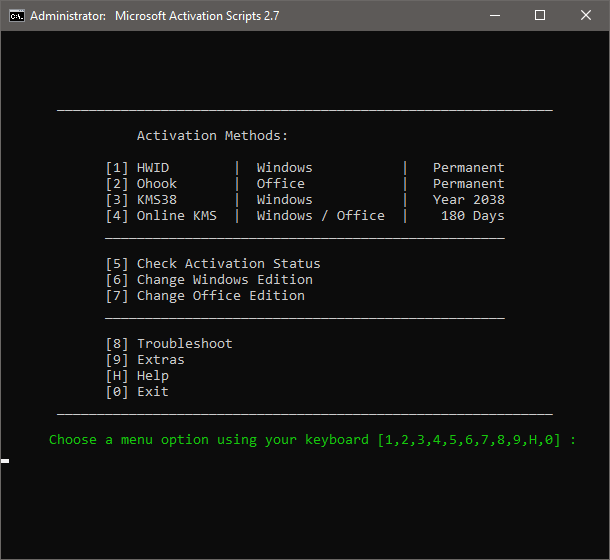Screen dimensions: 610x560
Task: Click '[5] Check Activation Status' line
Action: 213,264
